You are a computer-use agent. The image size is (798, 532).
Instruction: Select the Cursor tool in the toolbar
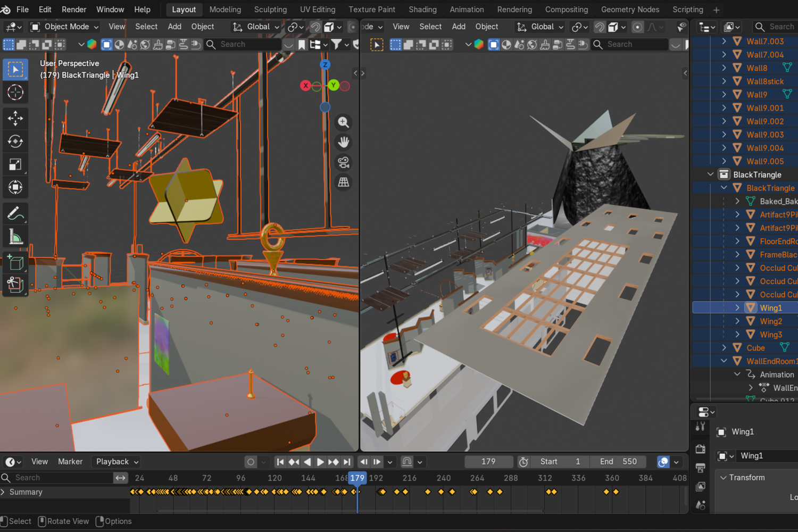[x=15, y=93]
